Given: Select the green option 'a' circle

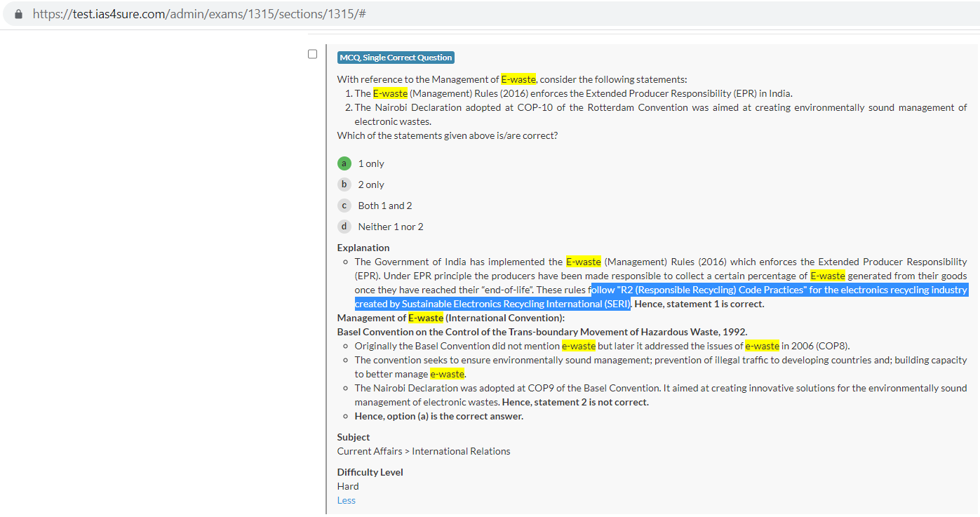Looking at the screenshot, I should point(344,163).
